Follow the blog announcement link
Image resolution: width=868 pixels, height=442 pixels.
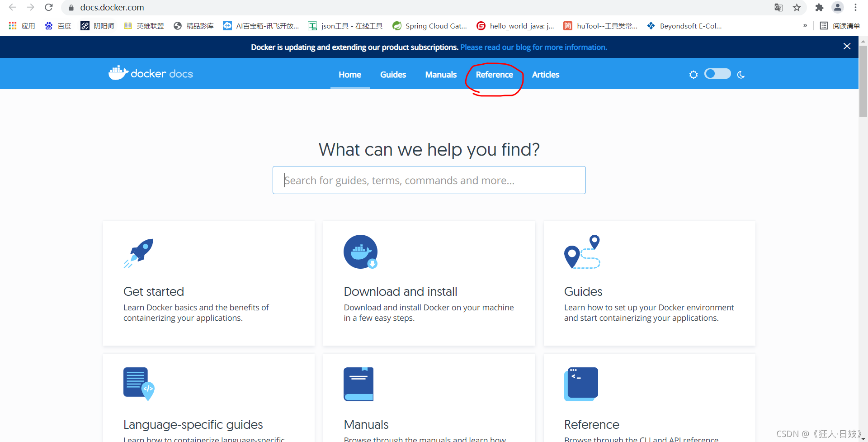click(x=533, y=47)
